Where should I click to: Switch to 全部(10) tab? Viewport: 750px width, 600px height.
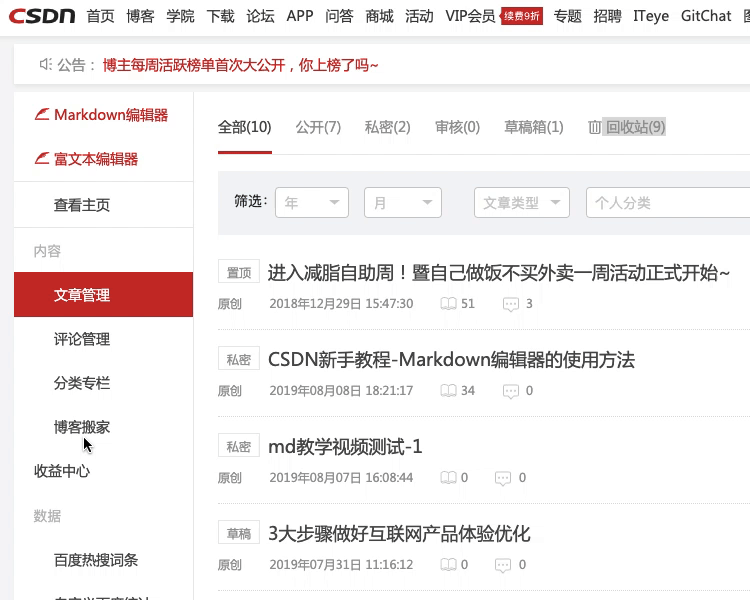click(x=244, y=127)
